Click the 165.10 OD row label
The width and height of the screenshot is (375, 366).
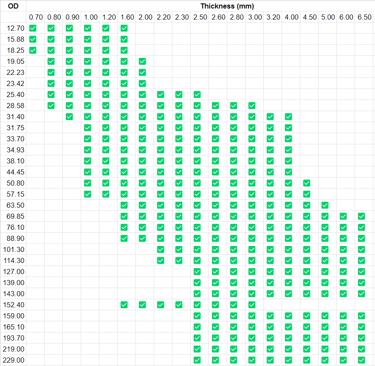pos(14,327)
